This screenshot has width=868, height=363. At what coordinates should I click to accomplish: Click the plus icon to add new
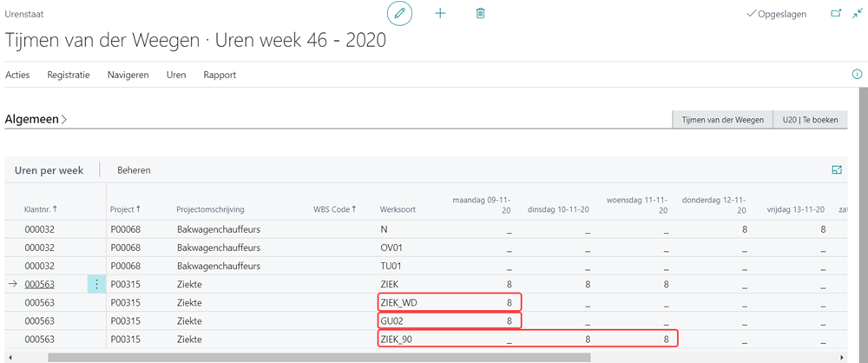pos(440,14)
